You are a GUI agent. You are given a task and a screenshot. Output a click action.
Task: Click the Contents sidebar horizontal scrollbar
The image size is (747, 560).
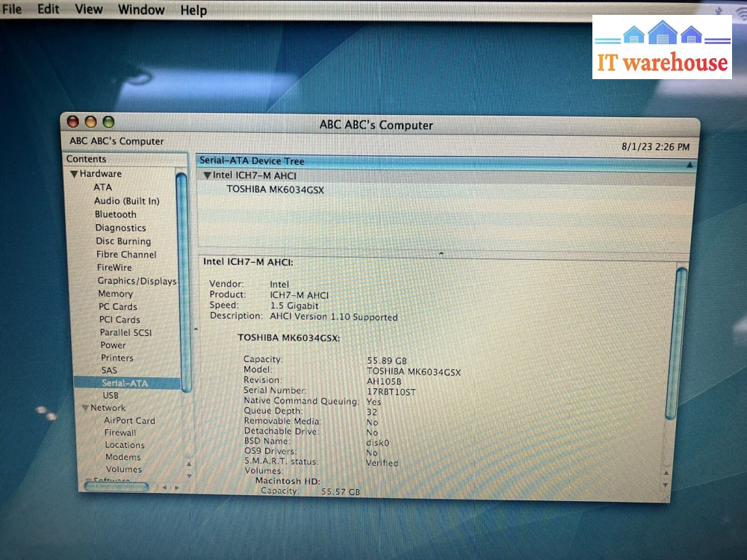pos(117,487)
